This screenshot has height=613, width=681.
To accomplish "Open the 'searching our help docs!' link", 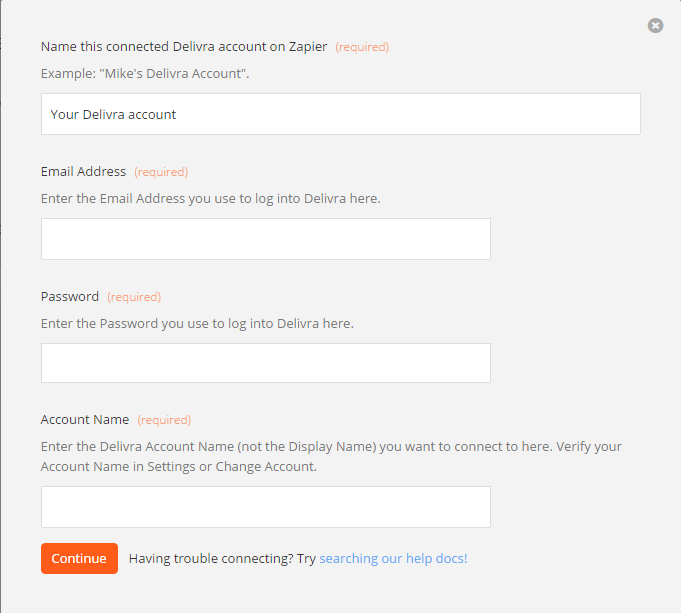I will click(x=393, y=558).
